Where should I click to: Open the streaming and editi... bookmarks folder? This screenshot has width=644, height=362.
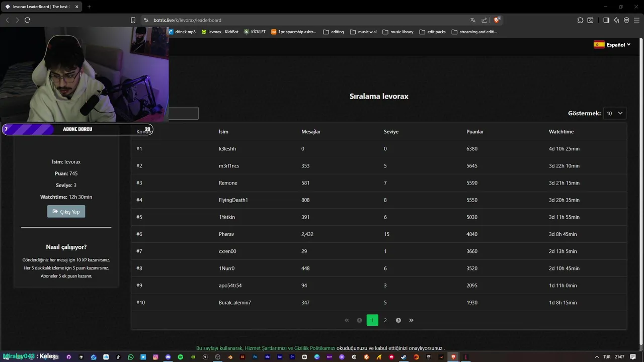[474, 32]
